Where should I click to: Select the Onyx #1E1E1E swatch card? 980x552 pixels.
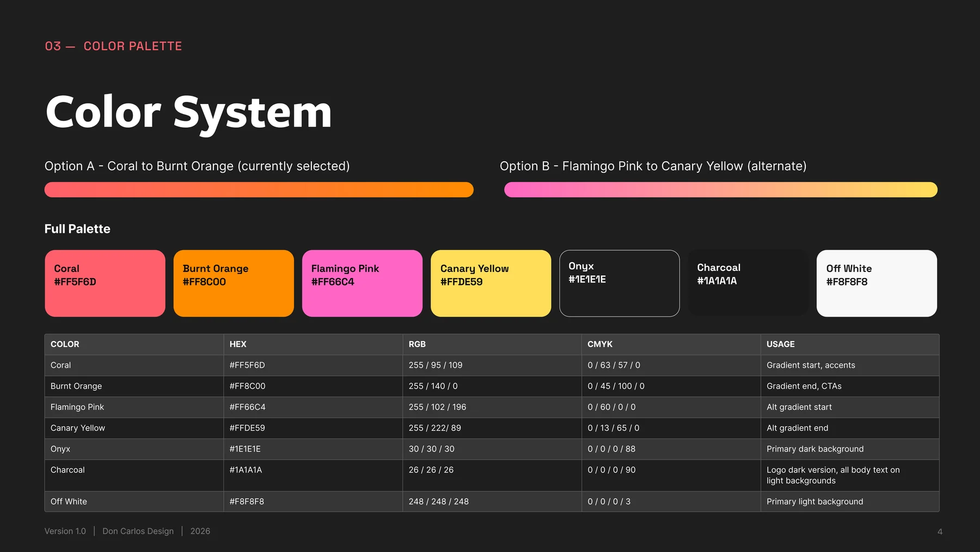pyautogui.click(x=620, y=283)
